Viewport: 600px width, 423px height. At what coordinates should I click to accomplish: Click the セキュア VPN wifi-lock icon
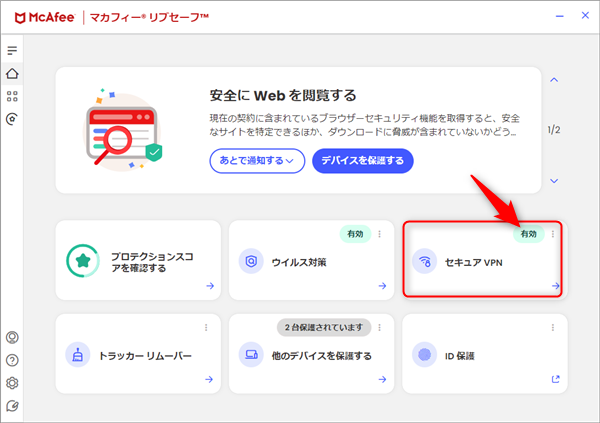coord(424,261)
